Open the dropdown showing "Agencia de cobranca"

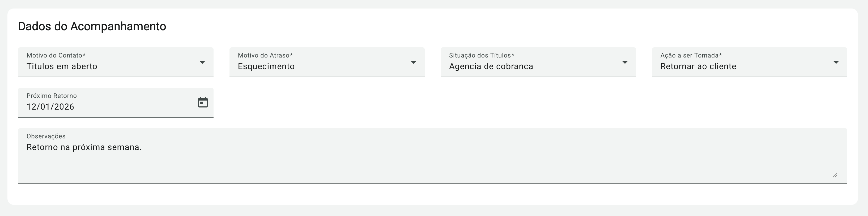(x=491, y=67)
